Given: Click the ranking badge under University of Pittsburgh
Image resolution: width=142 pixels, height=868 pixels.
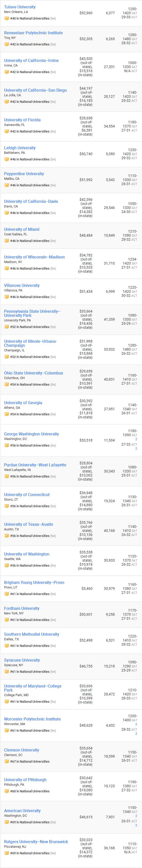Looking at the screenshot, I should point(6,791).
